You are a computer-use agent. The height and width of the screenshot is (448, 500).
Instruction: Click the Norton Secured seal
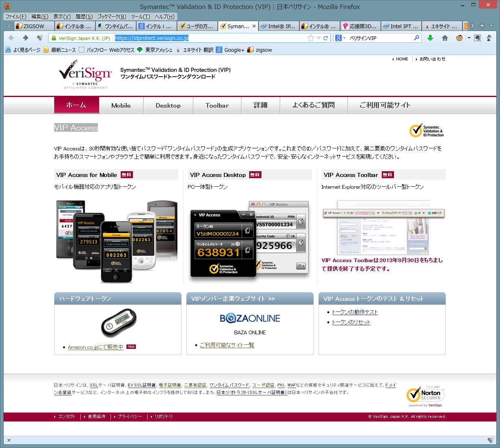(x=425, y=396)
